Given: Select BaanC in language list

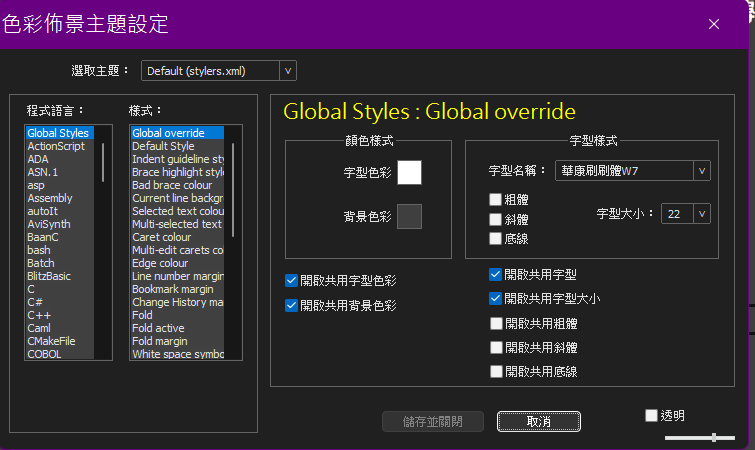Looking at the screenshot, I should (60, 237).
